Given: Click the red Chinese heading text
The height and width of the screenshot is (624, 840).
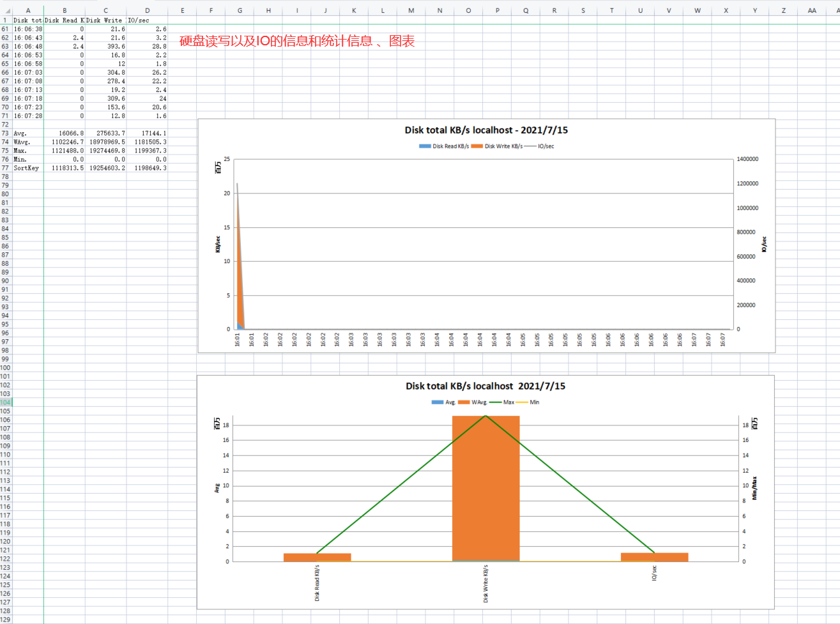Looking at the screenshot, I should [x=297, y=42].
